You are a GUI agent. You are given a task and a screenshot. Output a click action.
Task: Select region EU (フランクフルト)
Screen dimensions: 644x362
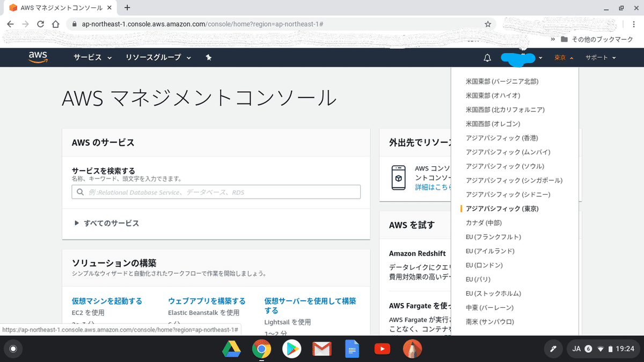(493, 237)
